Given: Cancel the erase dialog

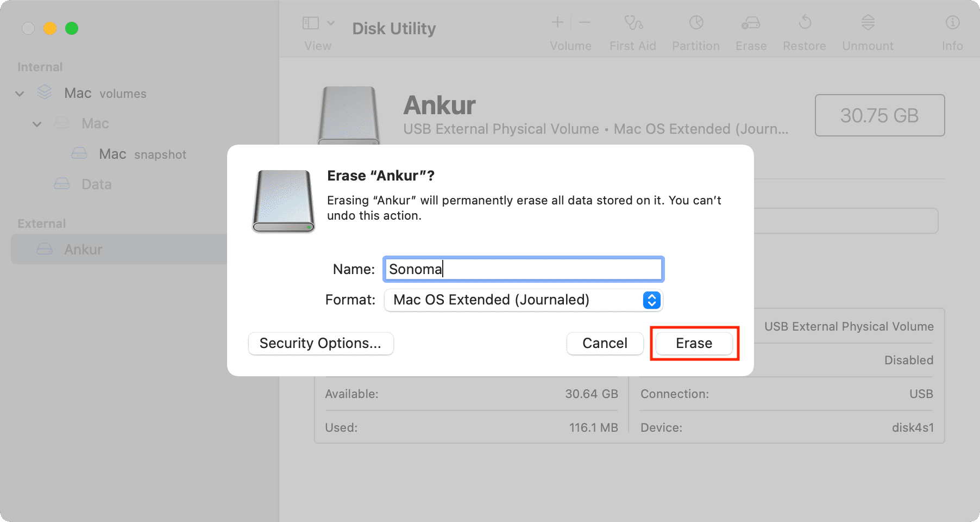Looking at the screenshot, I should point(605,344).
